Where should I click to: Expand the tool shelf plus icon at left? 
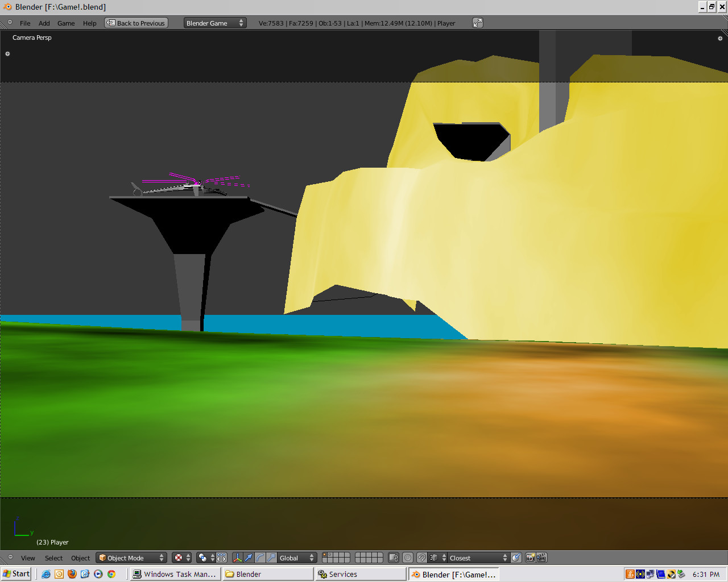click(x=7, y=54)
